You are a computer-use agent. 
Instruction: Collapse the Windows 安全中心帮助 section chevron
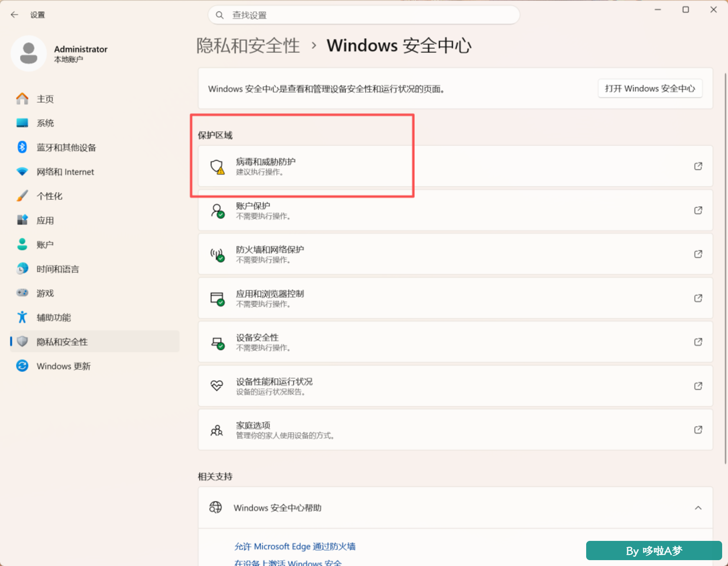click(698, 508)
